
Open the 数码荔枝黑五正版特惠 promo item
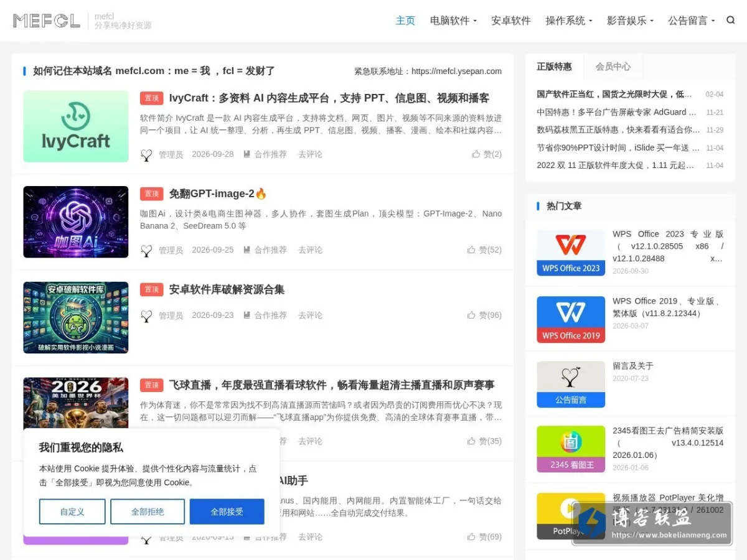(x=619, y=130)
